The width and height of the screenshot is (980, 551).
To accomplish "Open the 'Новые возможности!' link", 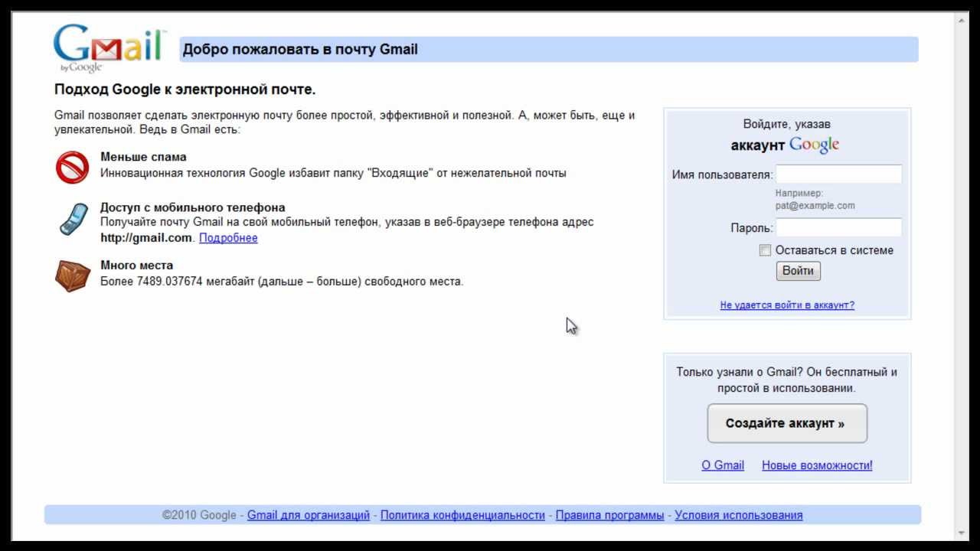I will 817,465.
